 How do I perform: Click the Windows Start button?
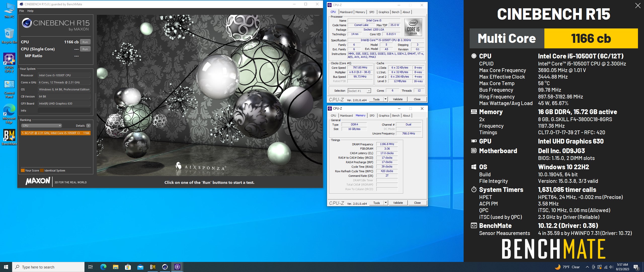tap(6, 267)
